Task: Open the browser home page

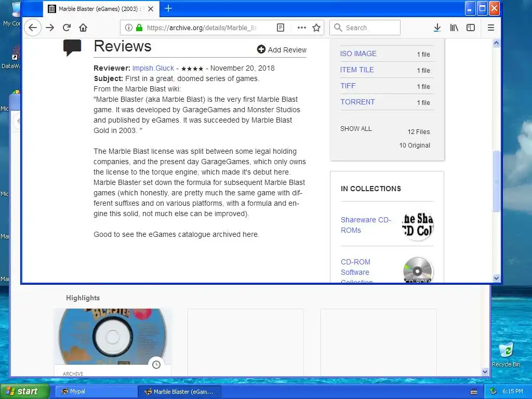Action: pyautogui.click(x=83, y=28)
